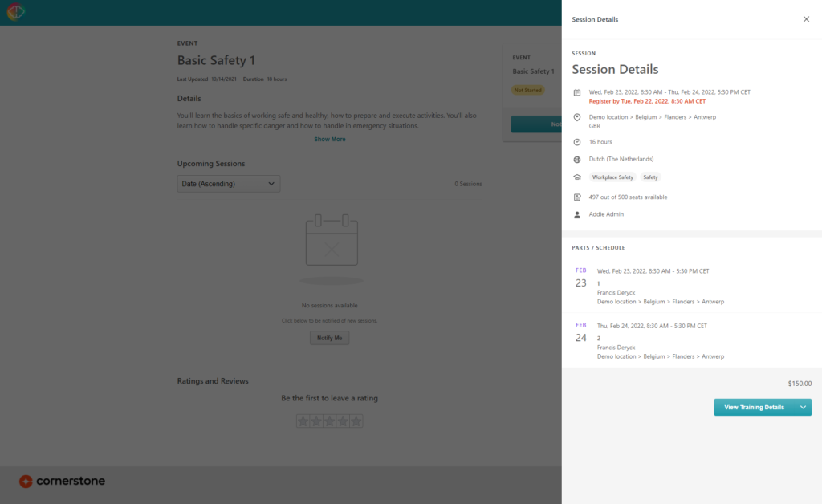The height and width of the screenshot is (504, 822).
Task: Expand description with Show More
Action: (329, 139)
